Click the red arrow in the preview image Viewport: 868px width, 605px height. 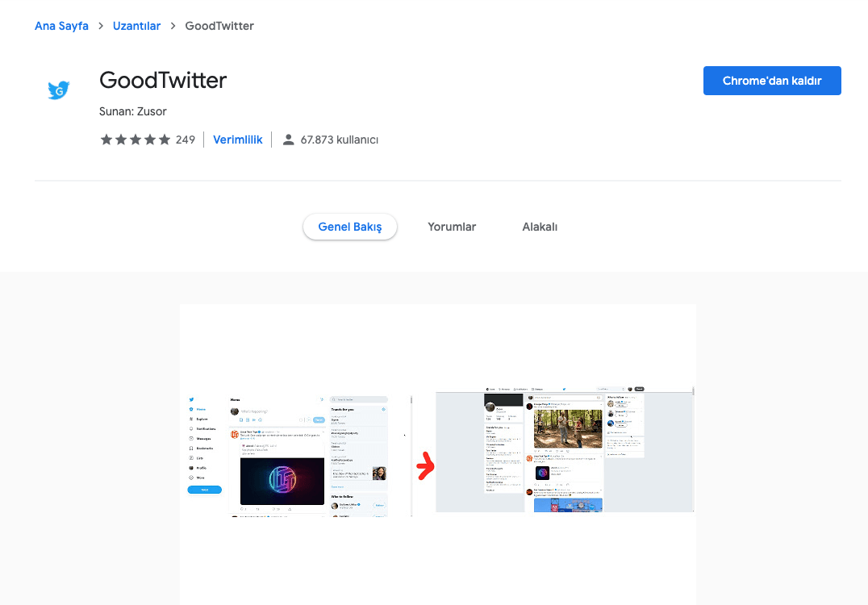coord(425,465)
